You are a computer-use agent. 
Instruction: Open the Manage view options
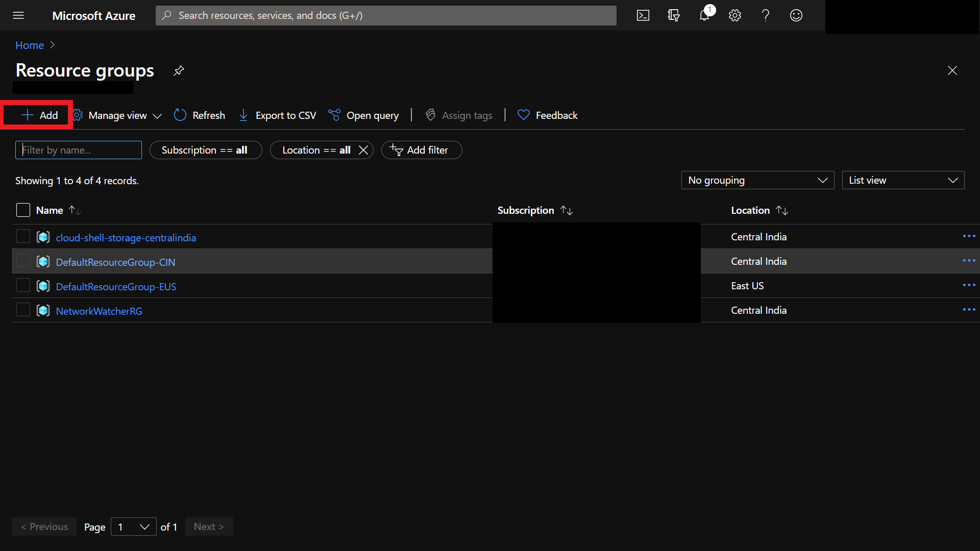(118, 115)
